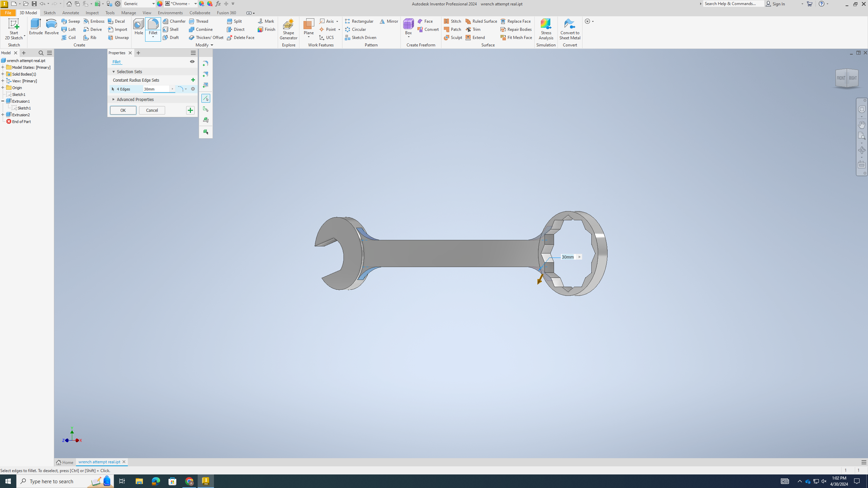Open the File menu

(x=8, y=13)
